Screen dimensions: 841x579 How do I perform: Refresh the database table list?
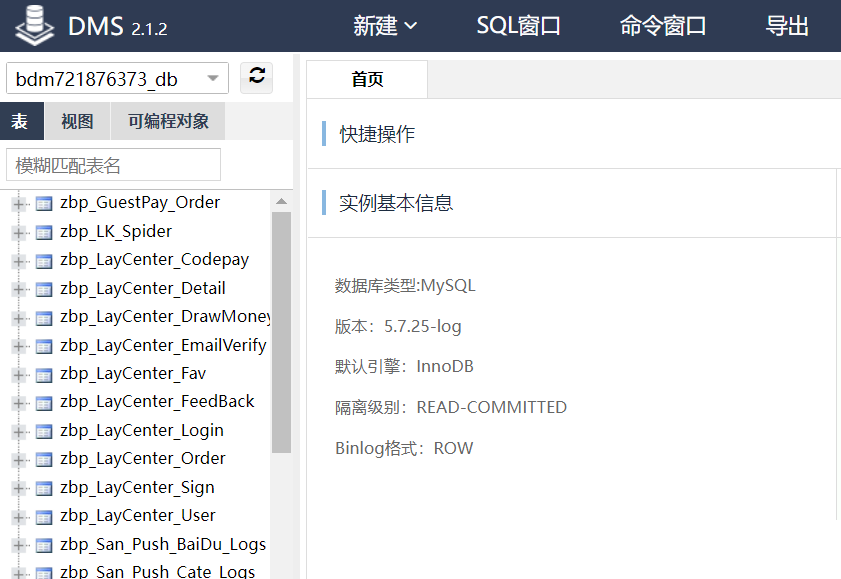click(256, 78)
